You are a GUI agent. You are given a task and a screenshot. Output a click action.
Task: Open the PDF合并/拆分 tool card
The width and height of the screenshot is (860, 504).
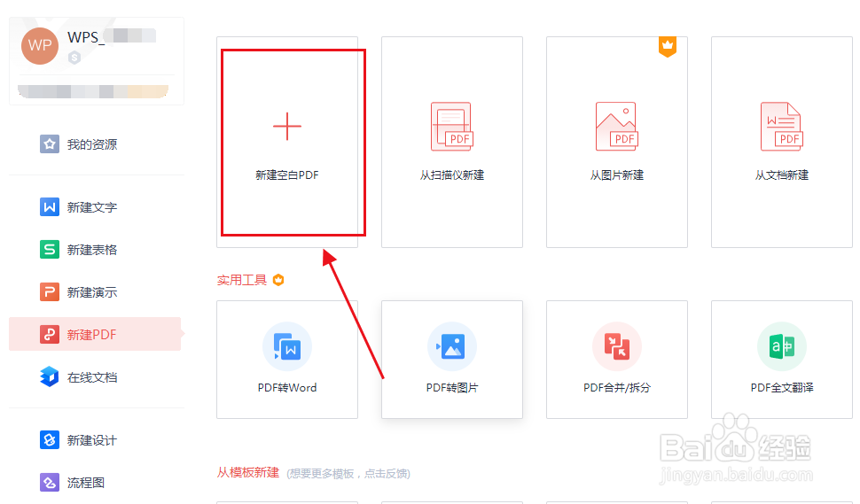pos(617,360)
